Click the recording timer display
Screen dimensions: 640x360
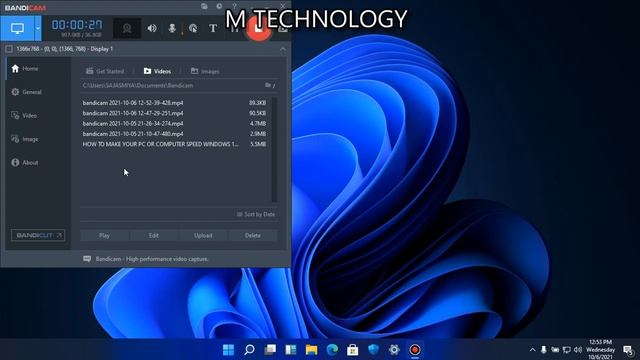point(77,25)
